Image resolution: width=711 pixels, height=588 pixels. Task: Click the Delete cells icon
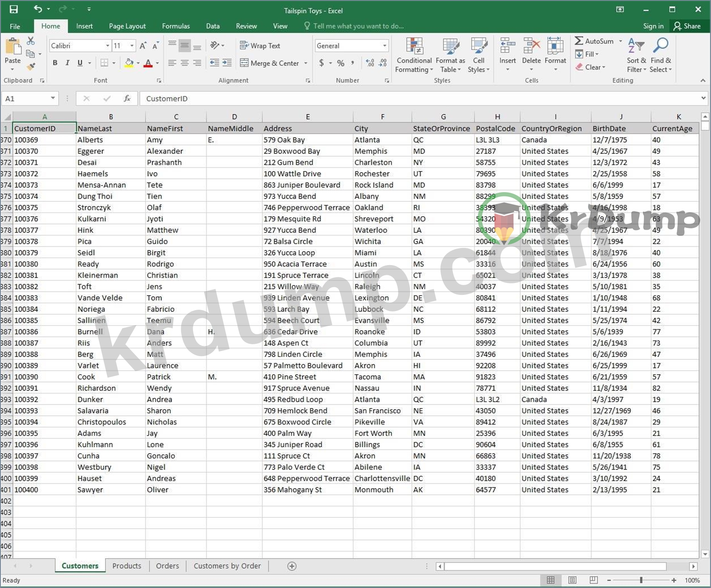[x=532, y=46]
